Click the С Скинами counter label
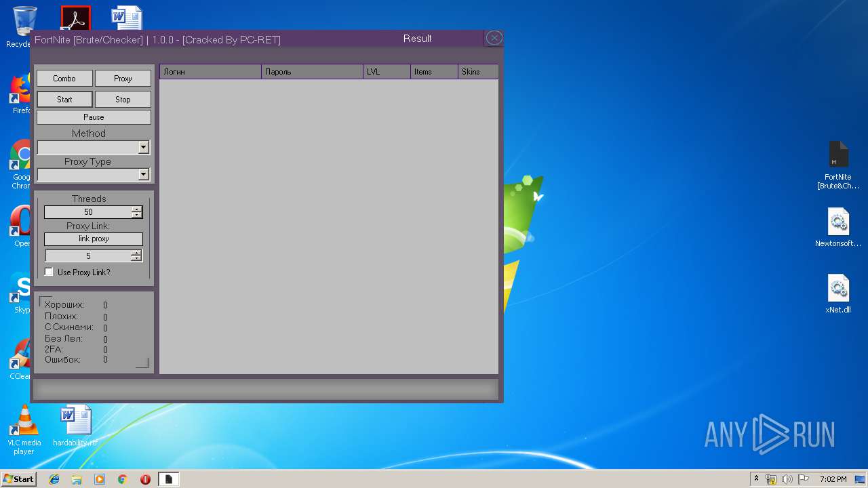868x488 pixels. tap(69, 327)
